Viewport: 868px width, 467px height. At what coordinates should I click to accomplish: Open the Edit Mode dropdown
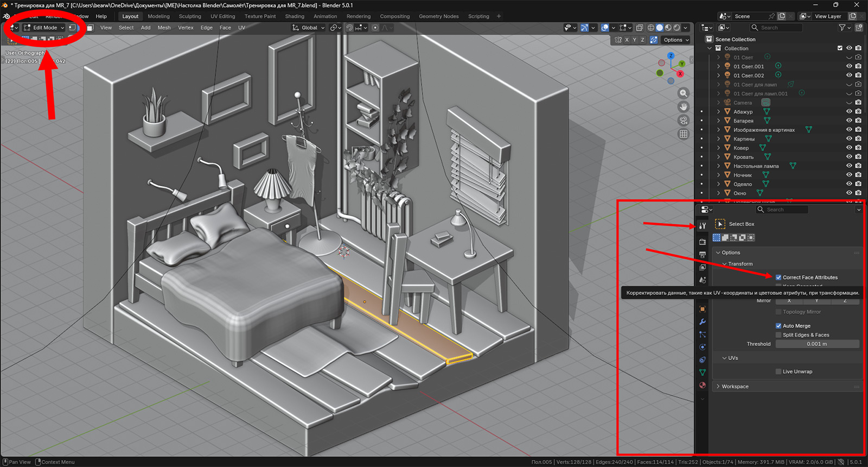tap(44, 28)
